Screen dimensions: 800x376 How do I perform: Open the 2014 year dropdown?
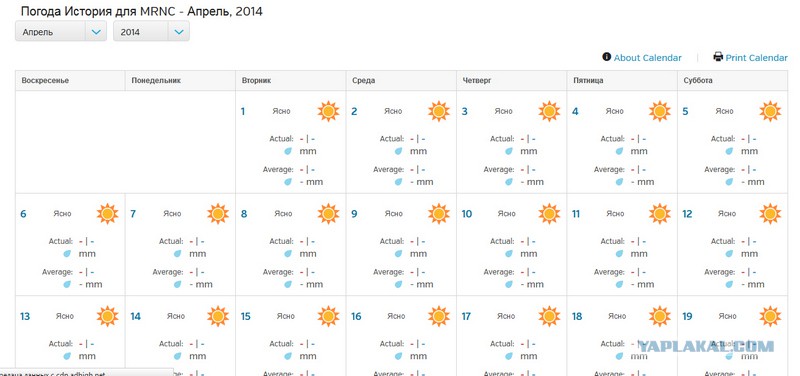151,32
